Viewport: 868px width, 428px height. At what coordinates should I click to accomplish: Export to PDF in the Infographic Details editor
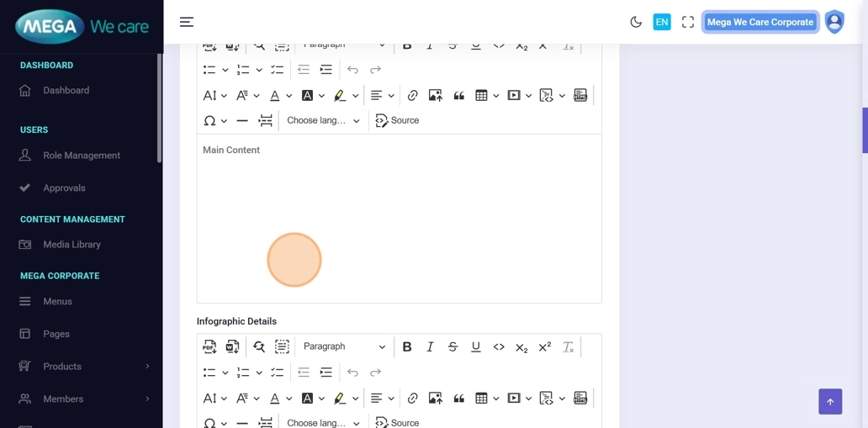pyautogui.click(x=209, y=346)
